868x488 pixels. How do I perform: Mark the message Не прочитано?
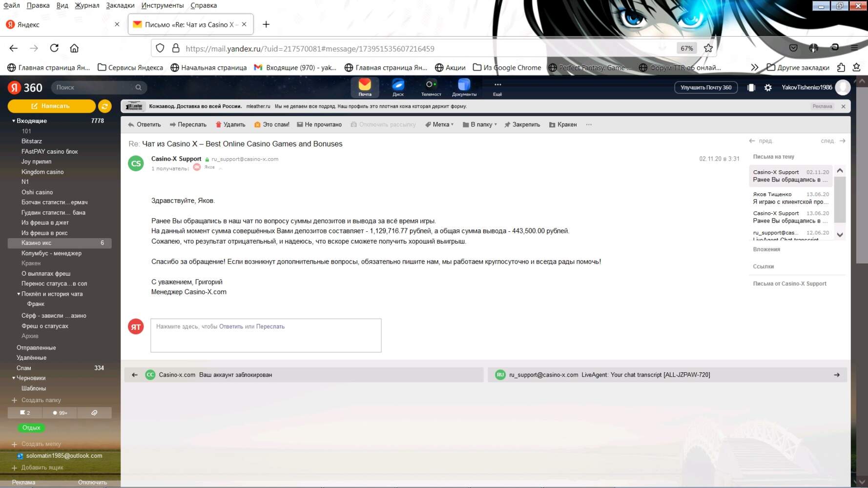[x=319, y=124]
